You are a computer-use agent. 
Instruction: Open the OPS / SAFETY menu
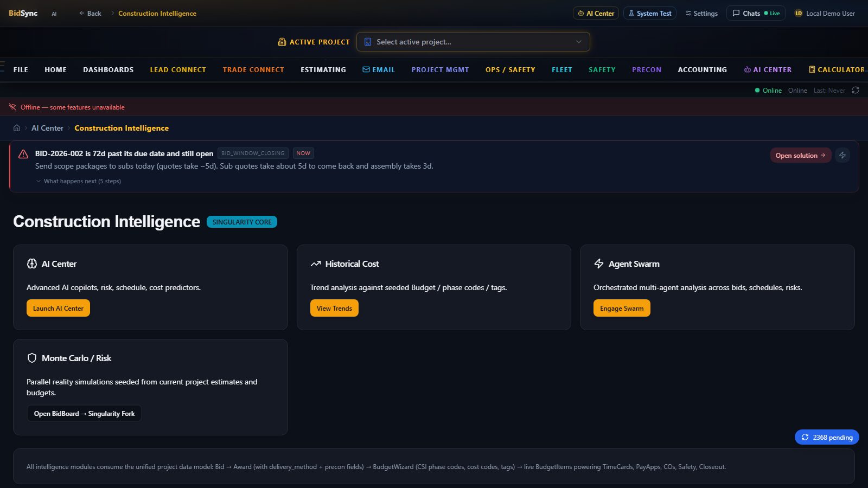click(x=510, y=69)
